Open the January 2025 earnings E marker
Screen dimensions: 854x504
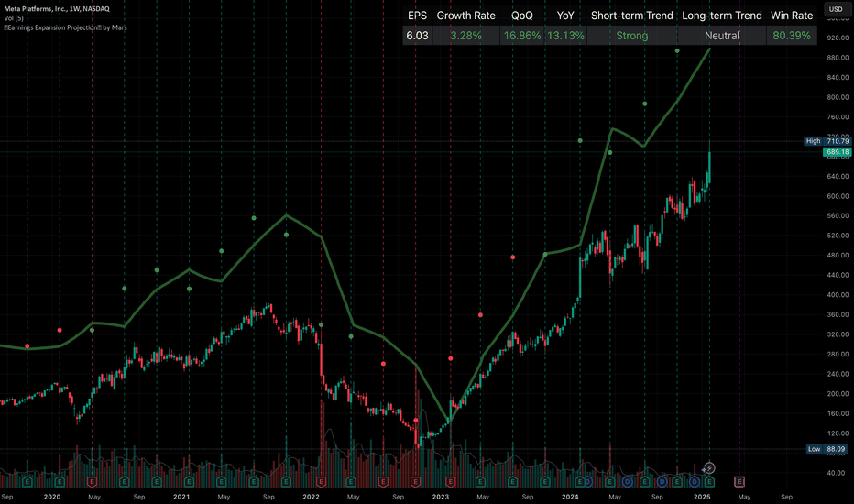tap(709, 482)
